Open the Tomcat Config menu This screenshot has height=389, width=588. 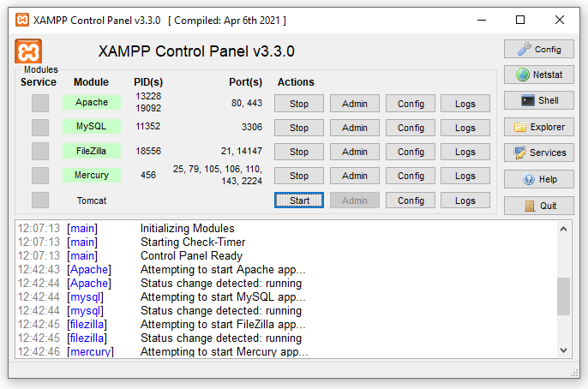[411, 200]
